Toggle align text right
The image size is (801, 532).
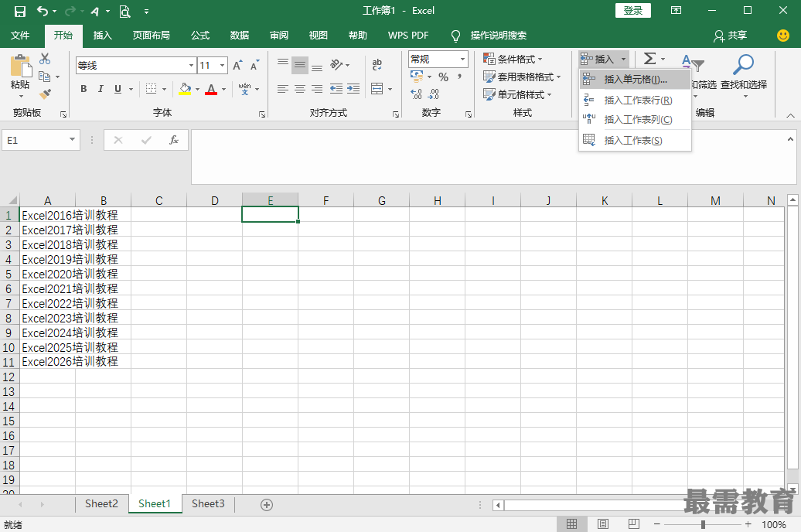317,89
